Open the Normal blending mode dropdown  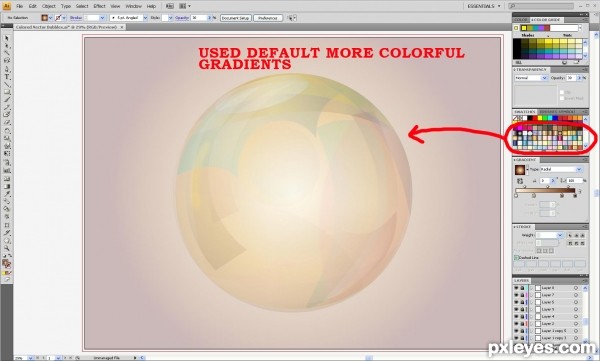pyautogui.click(x=531, y=78)
